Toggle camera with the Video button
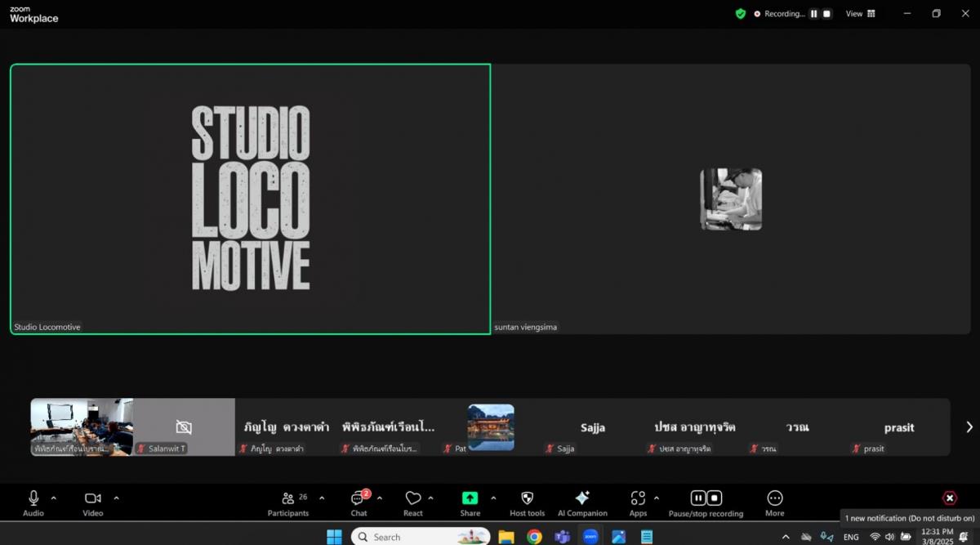Screen dimensions: 980x545 pyautogui.click(x=93, y=503)
